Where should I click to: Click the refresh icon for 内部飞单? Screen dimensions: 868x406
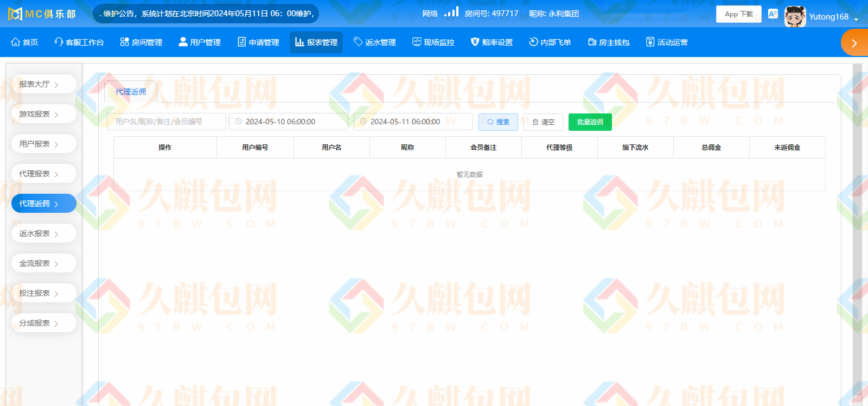tap(533, 42)
